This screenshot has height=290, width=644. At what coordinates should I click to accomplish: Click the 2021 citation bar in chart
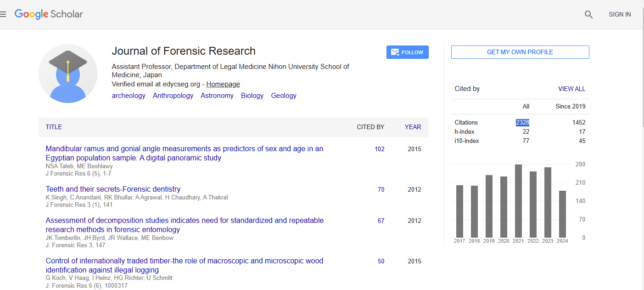(x=518, y=201)
